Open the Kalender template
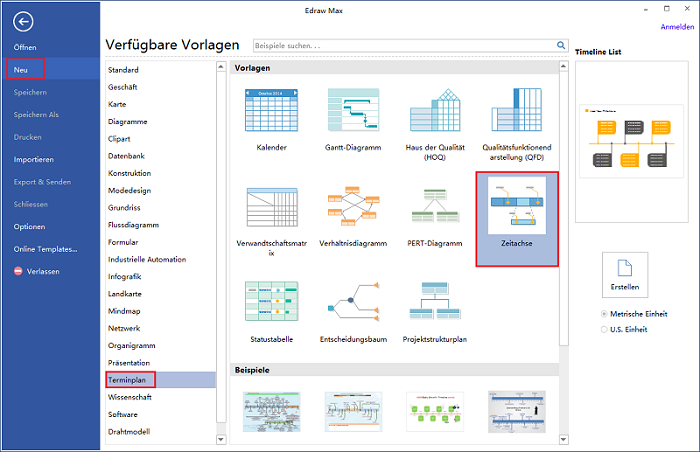700x452 pixels. pos(271,110)
